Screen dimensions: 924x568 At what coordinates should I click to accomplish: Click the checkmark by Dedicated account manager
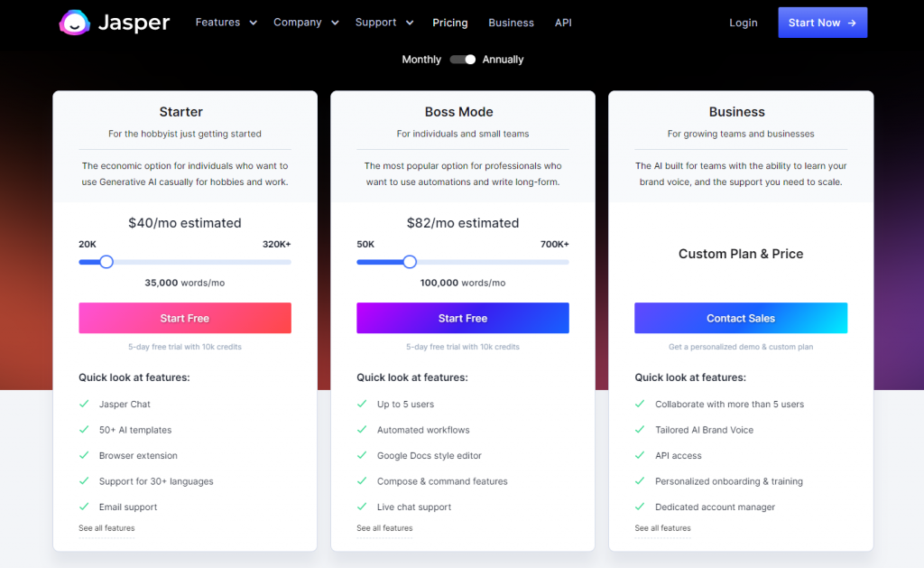(x=640, y=507)
